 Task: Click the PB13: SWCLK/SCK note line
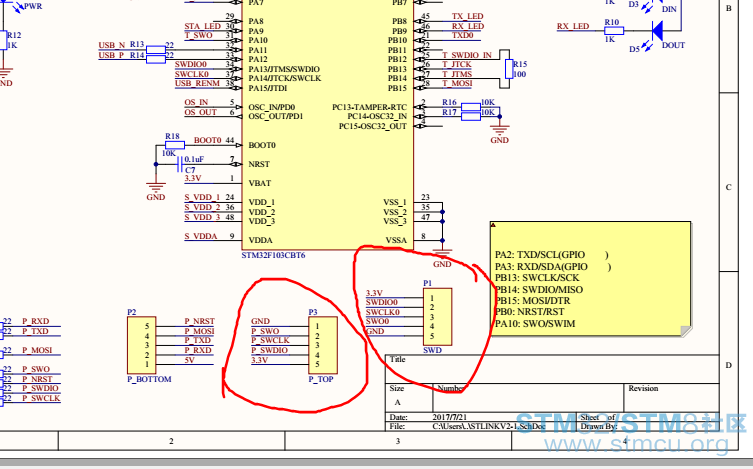pyautogui.click(x=537, y=278)
